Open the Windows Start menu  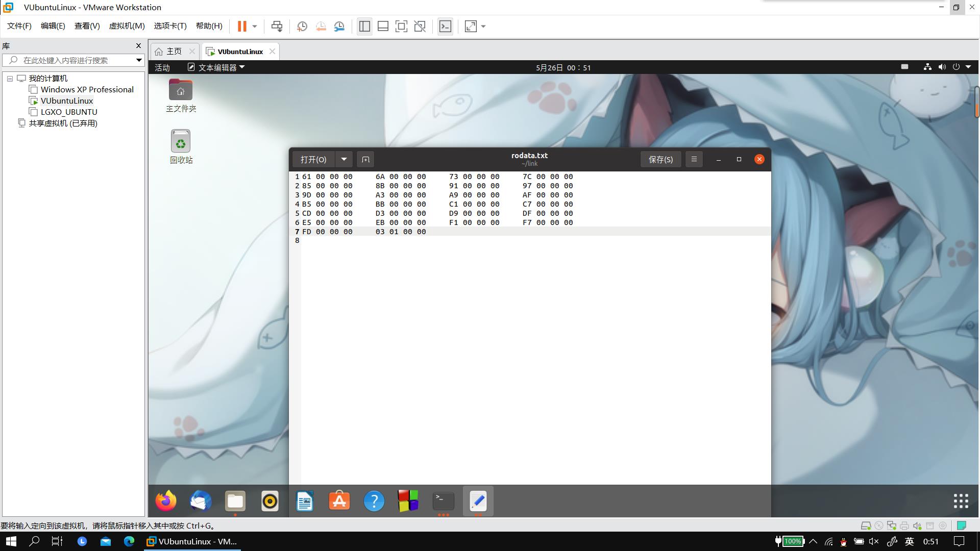[x=11, y=541]
